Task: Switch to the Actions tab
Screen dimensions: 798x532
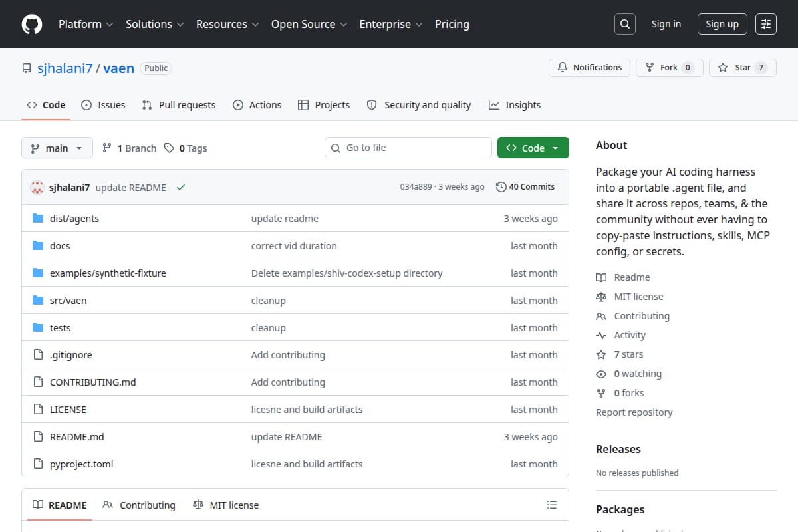Action: 257,105
